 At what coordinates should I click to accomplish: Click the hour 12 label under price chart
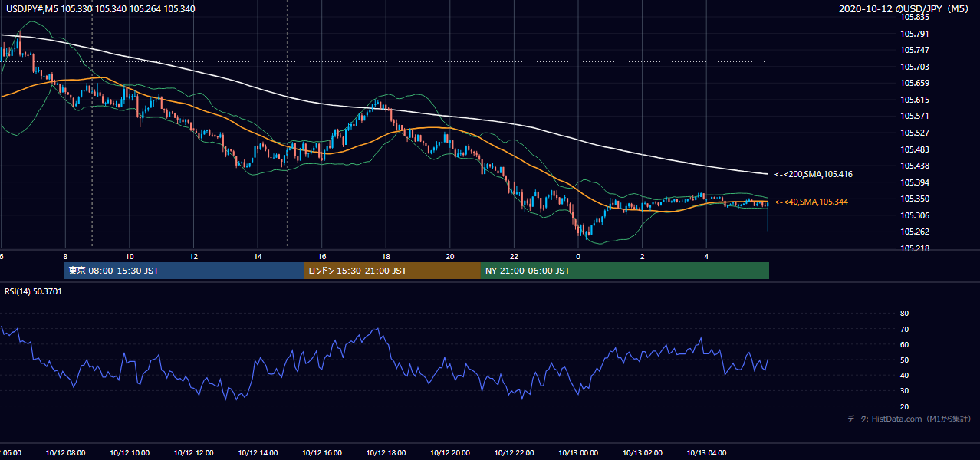(x=194, y=256)
